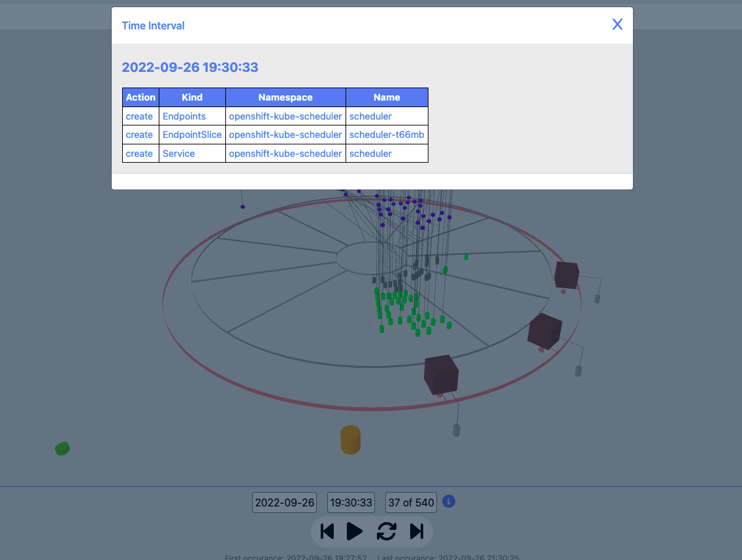
Task: Click the scheduler-t66mb name cell
Action: 387,135
